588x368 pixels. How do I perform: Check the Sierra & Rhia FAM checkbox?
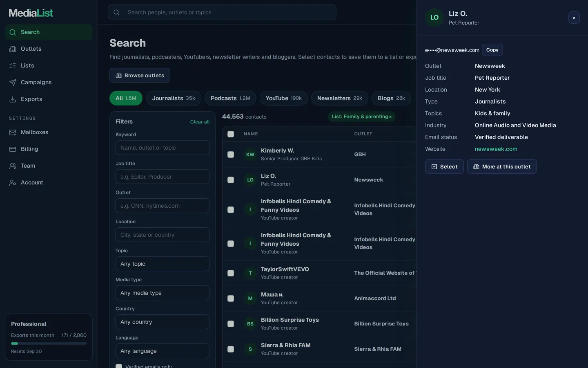coord(231,349)
